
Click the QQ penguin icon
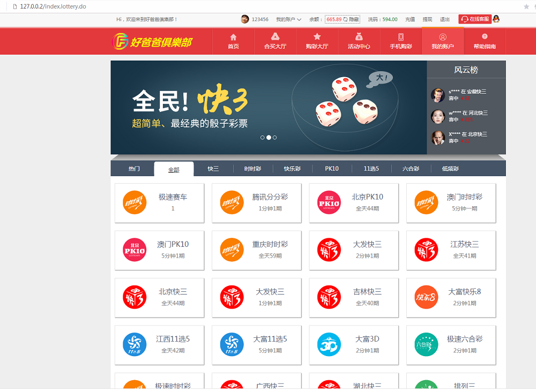(496, 19)
